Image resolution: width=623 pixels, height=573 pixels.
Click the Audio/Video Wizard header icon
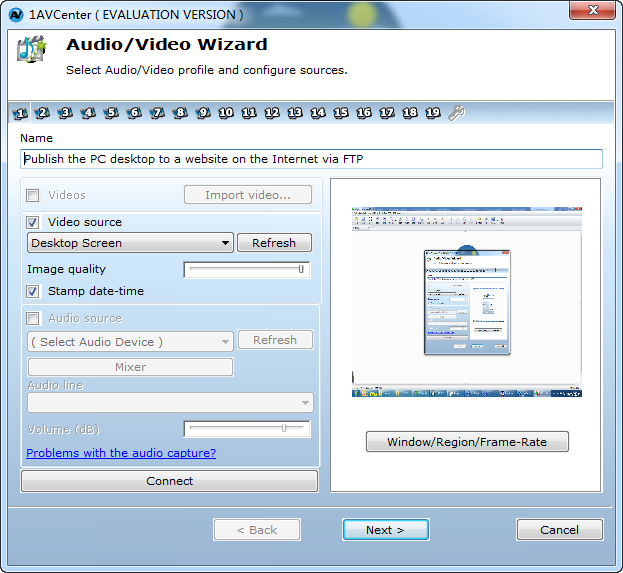coord(31,49)
